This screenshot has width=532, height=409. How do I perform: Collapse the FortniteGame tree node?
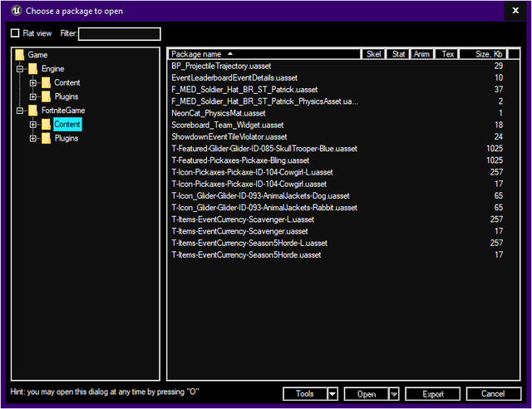(x=20, y=111)
